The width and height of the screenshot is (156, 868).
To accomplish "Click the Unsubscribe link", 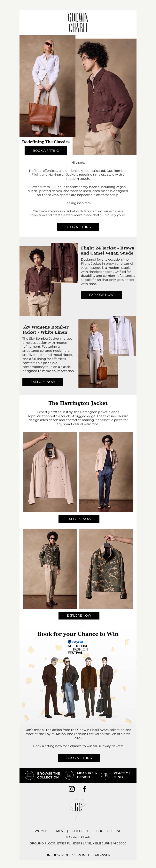I will click(57, 855).
